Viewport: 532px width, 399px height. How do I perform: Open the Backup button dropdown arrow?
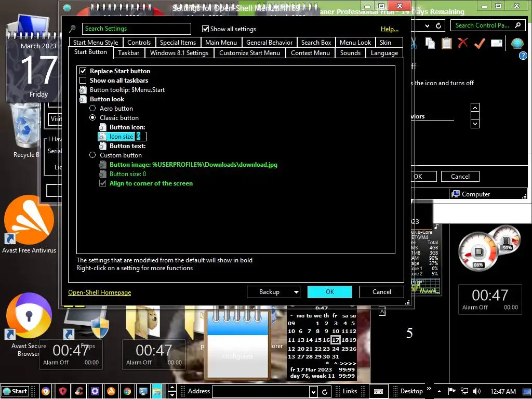tap(296, 292)
